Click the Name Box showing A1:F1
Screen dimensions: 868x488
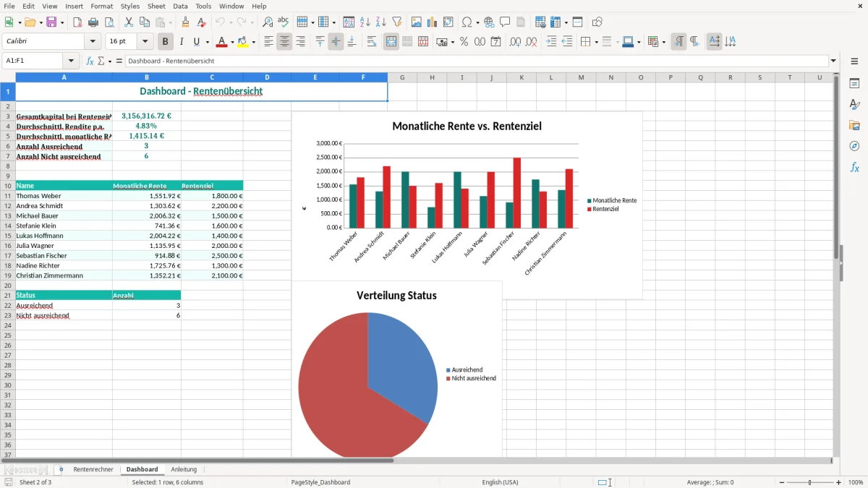pos(33,61)
